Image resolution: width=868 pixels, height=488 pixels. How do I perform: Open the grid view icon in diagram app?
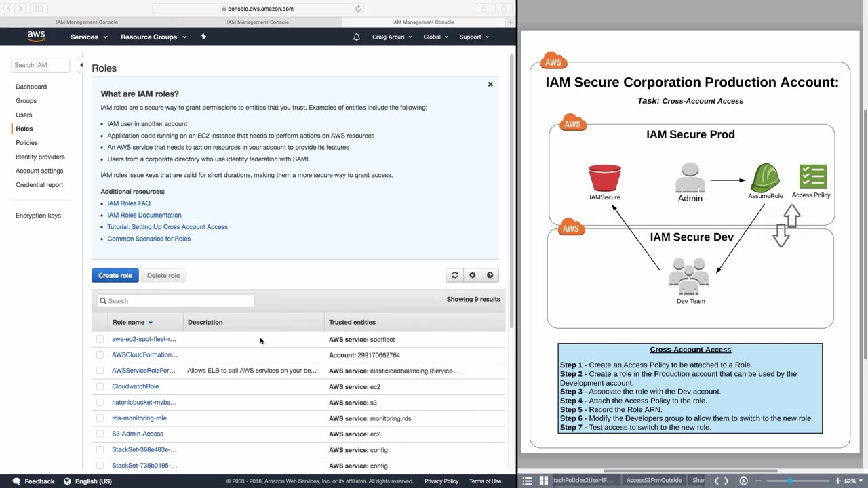click(x=543, y=481)
